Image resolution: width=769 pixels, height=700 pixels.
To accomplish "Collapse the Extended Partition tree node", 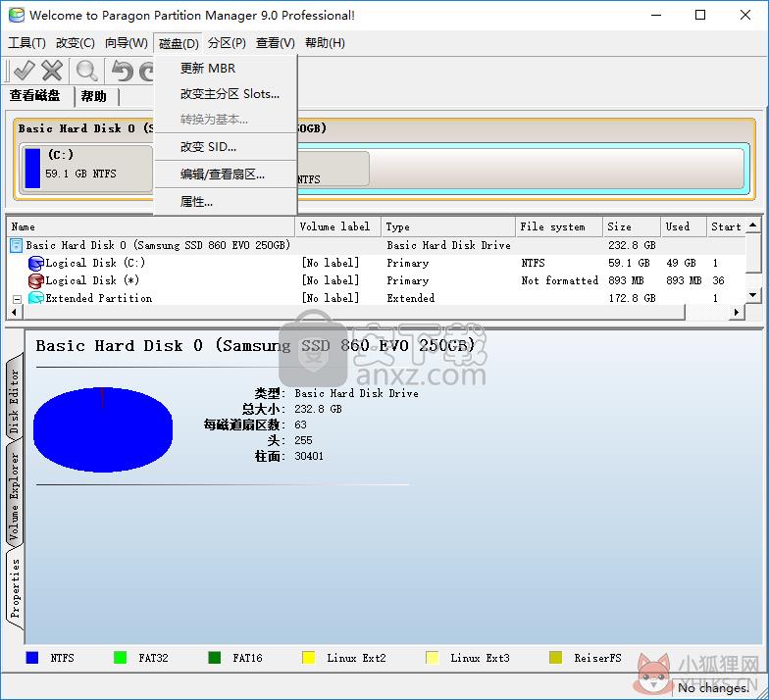I will point(18,298).
